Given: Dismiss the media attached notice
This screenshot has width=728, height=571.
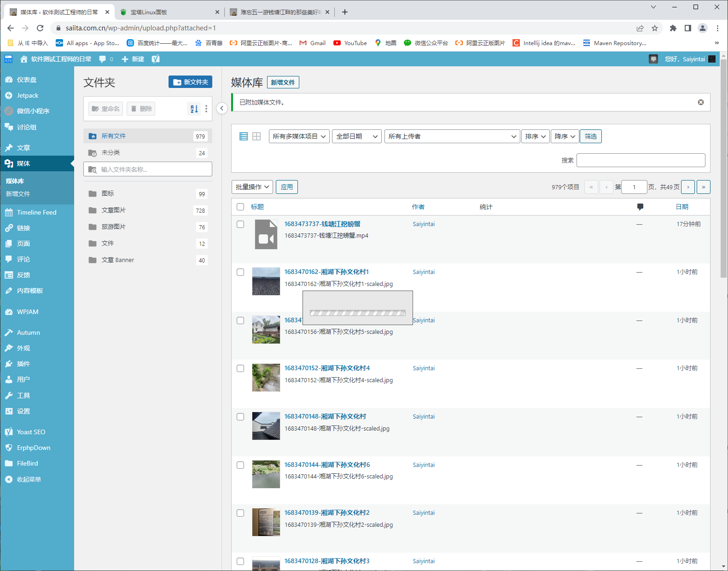Looking at the screenshot, I should click(700, 102).
